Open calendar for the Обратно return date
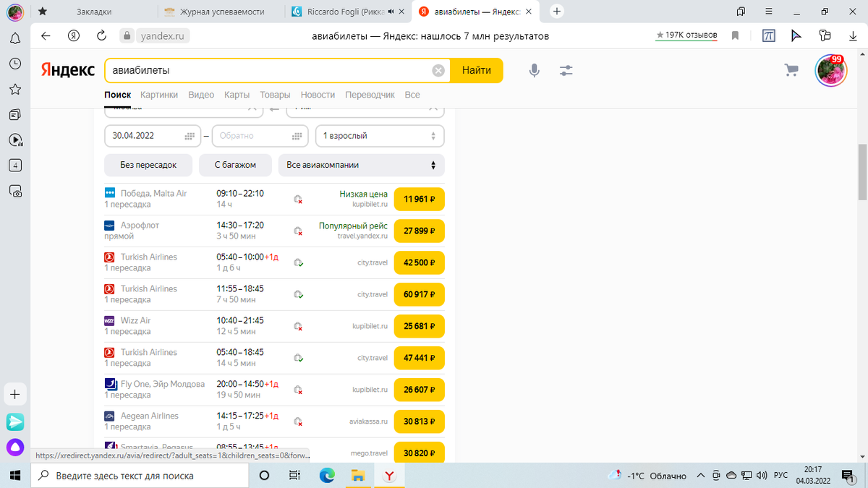 point(297,136)
